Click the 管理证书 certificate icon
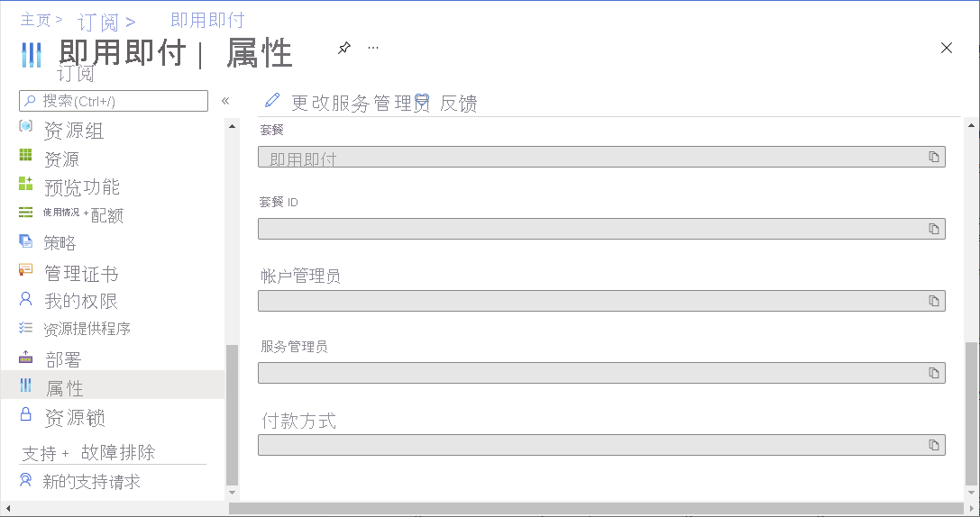Image resolution: width=980 pixels, height=517 pixels. tap(25, 269)
